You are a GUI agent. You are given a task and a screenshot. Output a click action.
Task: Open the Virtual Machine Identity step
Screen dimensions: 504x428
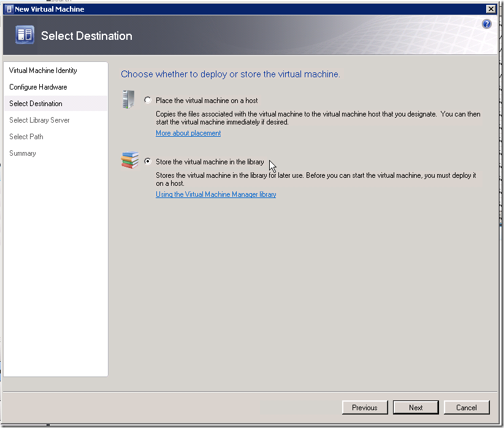point(43,71)
